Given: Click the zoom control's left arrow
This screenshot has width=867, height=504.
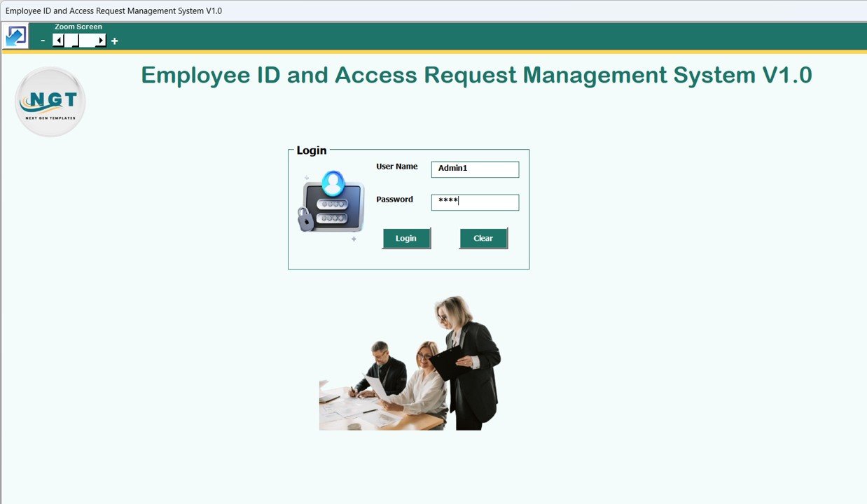Looking at the screenshot, I should pos(57,40).
